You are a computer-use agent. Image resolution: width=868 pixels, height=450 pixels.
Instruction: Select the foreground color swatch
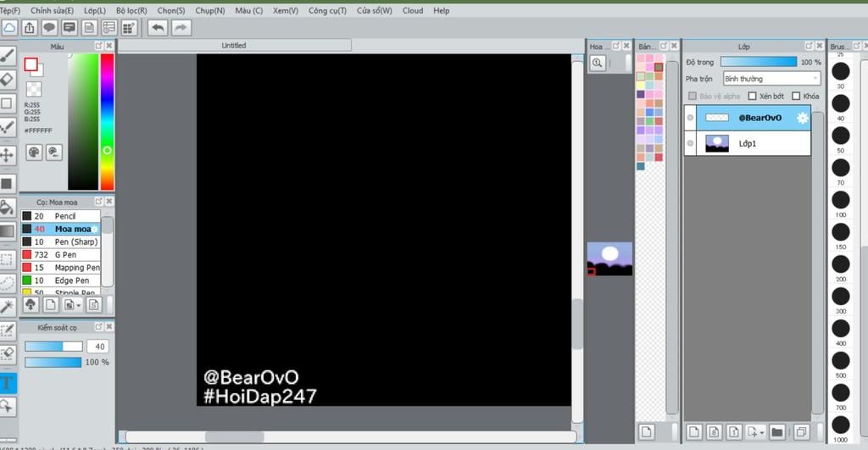[x=31, y=64]
